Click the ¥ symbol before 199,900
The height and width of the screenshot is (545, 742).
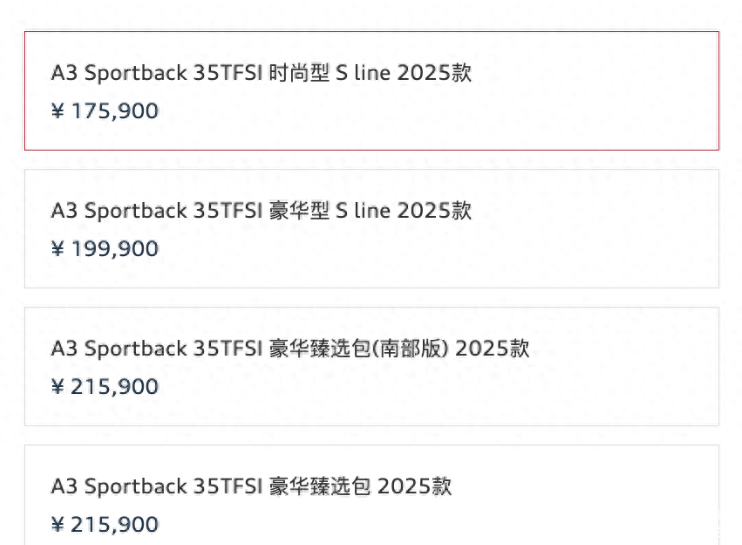coord(58,249)
